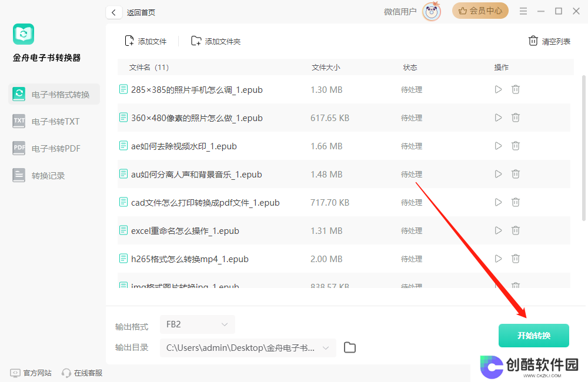Viewport: 588px width, 382px height.
Task: Click the 文件名 (11) column header
Action: click(x=149, y=68)
